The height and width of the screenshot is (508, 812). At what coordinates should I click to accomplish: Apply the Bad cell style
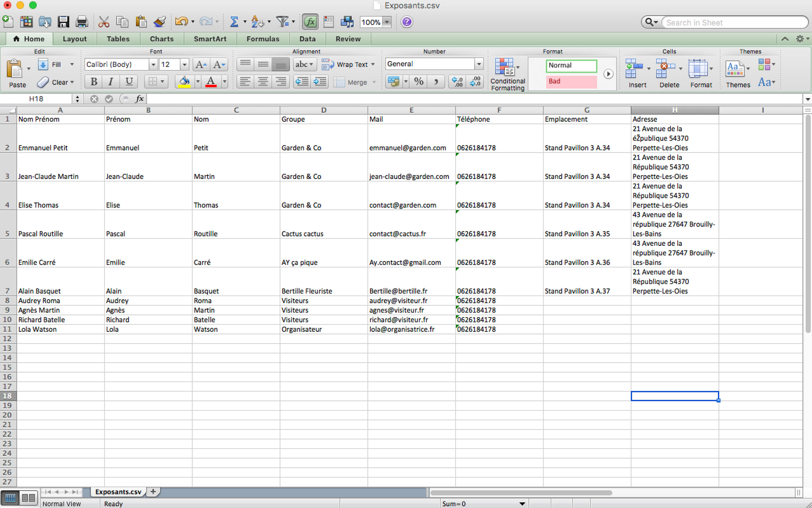click(x=571, y=81)
